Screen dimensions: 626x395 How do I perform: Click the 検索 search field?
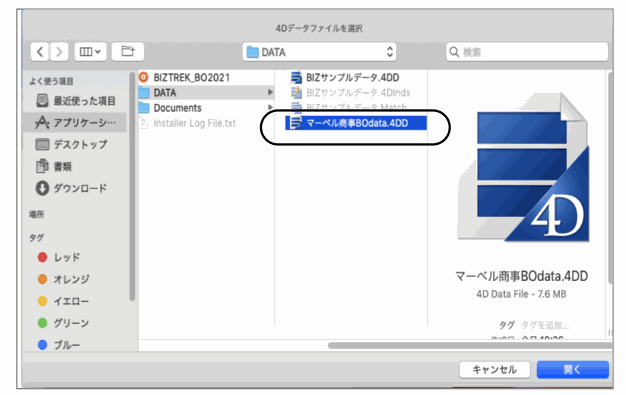(x=527, y=52)
